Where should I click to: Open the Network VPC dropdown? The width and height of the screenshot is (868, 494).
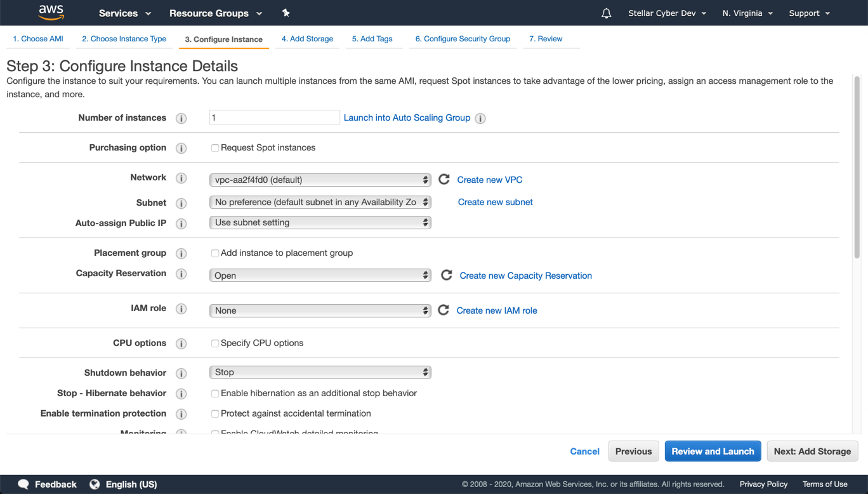point(320,180)
